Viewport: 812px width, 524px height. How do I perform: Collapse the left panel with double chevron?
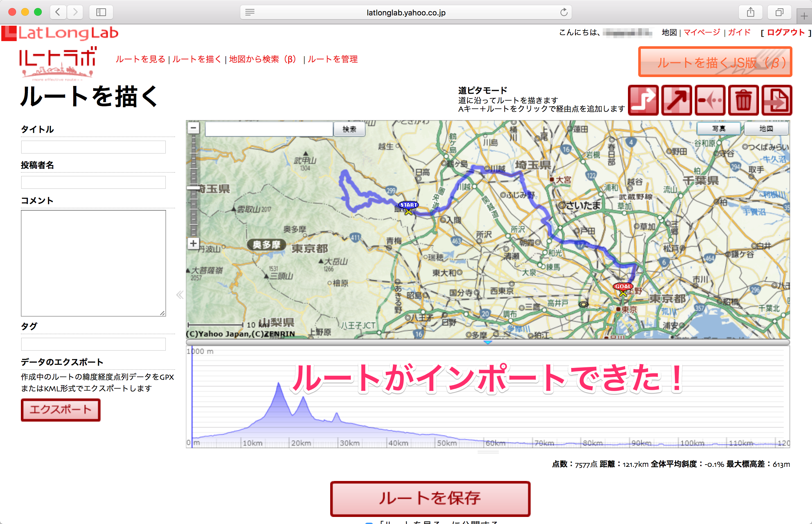180,295
